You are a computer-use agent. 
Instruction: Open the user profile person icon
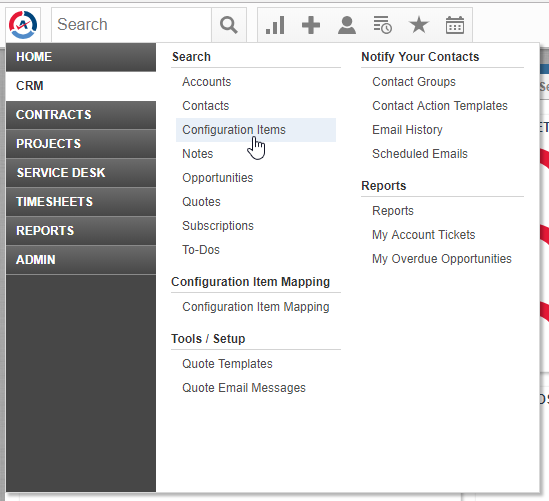pos(347,25)
